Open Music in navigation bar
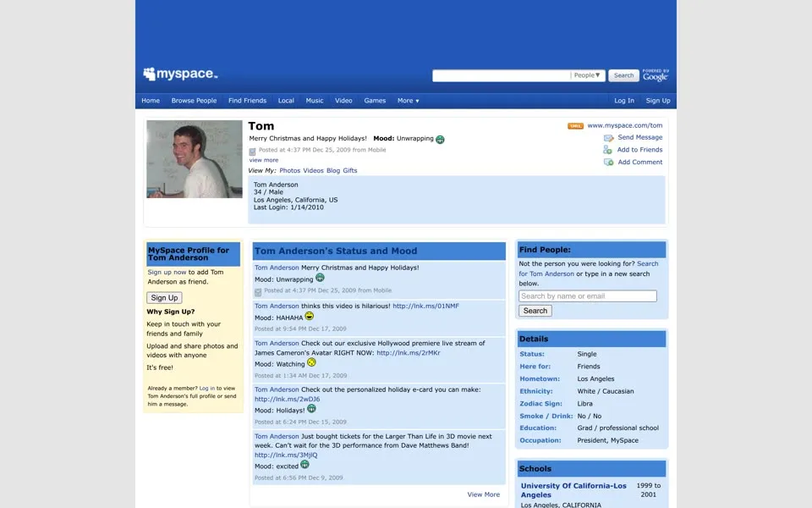The image size is (812, 508). (315, 101)
